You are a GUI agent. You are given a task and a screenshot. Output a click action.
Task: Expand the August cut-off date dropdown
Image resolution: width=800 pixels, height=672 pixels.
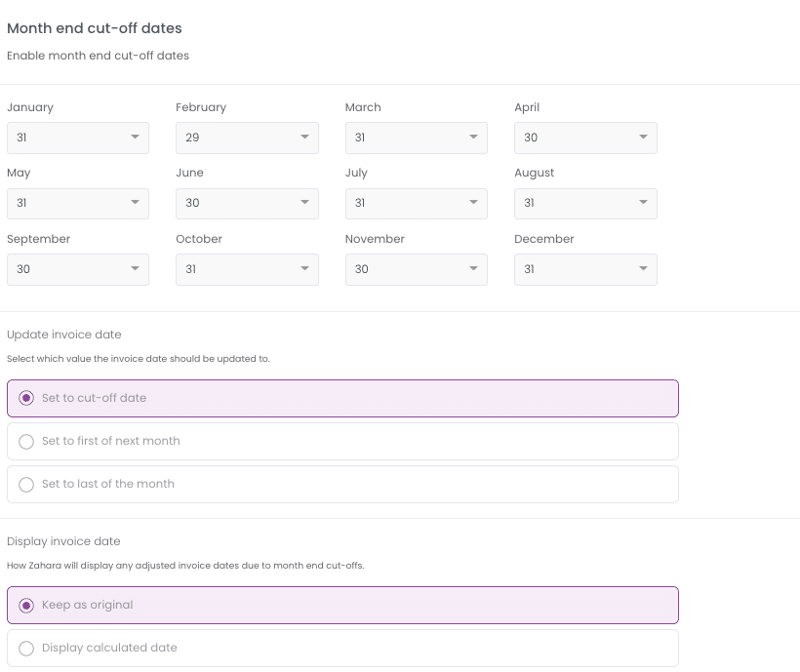(x=585, y=204)
